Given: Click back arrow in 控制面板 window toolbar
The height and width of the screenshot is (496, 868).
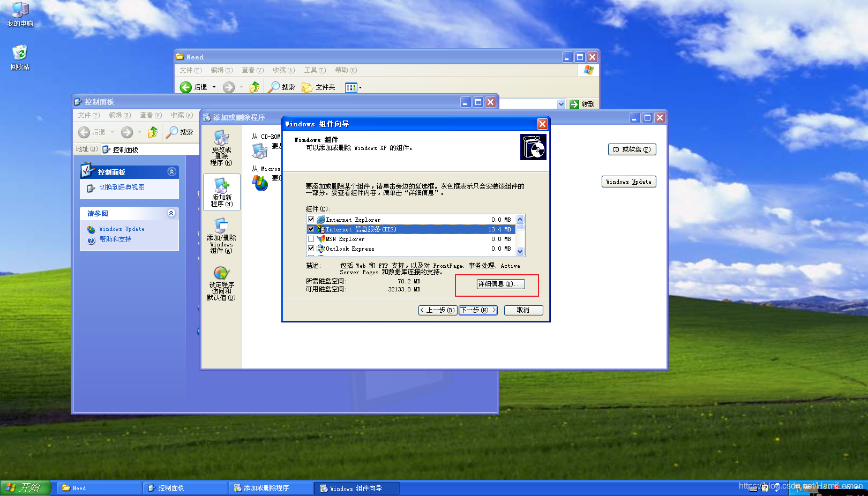Looking at the screenshot, I should 84,132.
